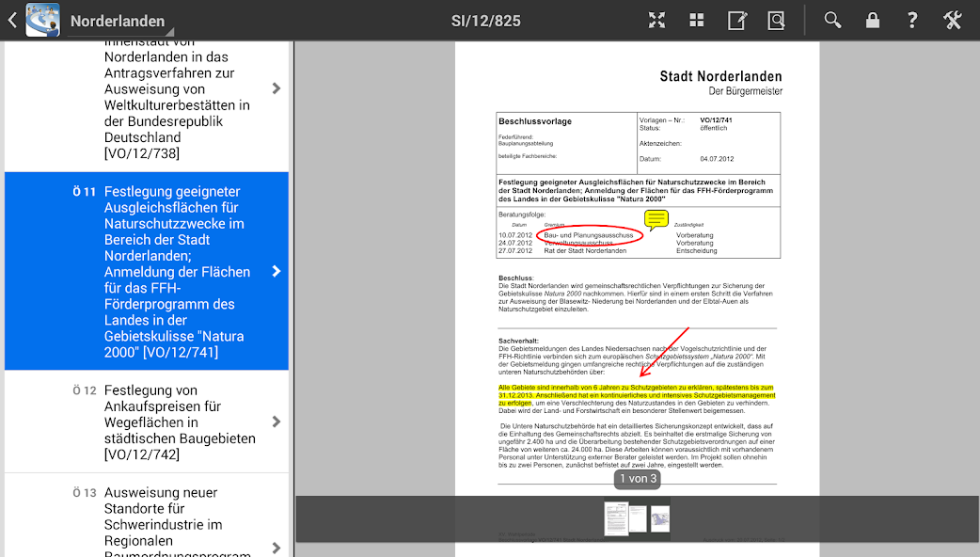Click the yellow highlighted text passage
Image resolution: width=980 pixels, height=557 pixels.
pyautogui.click(x=637, y=395)
